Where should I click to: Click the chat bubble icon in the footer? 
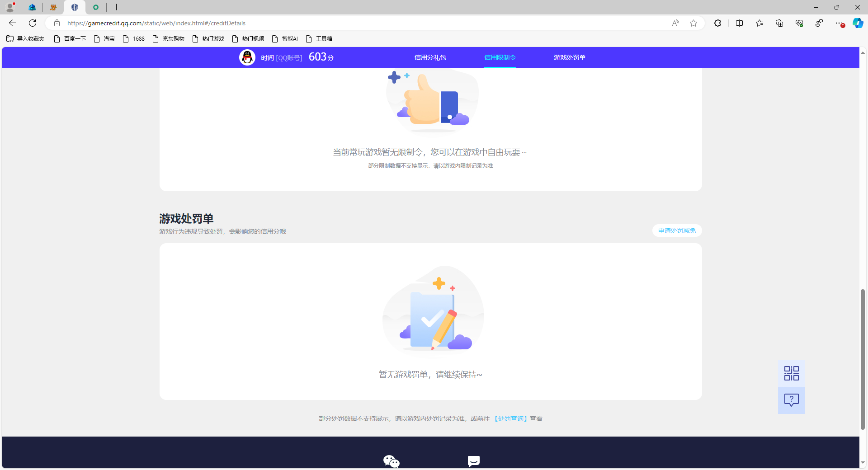(474, 461)
